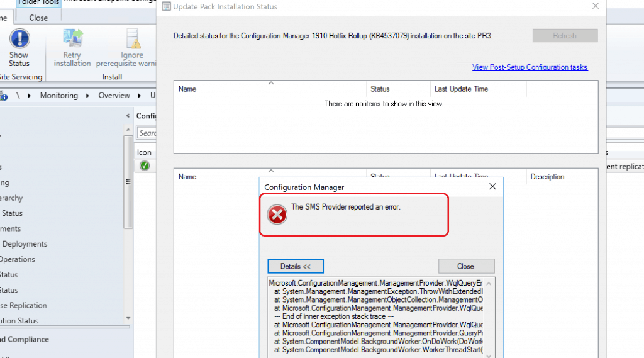Close the Configuration Manager error dialog with X
This screenshot has width=644, height=358.
[x=492, y=187]
